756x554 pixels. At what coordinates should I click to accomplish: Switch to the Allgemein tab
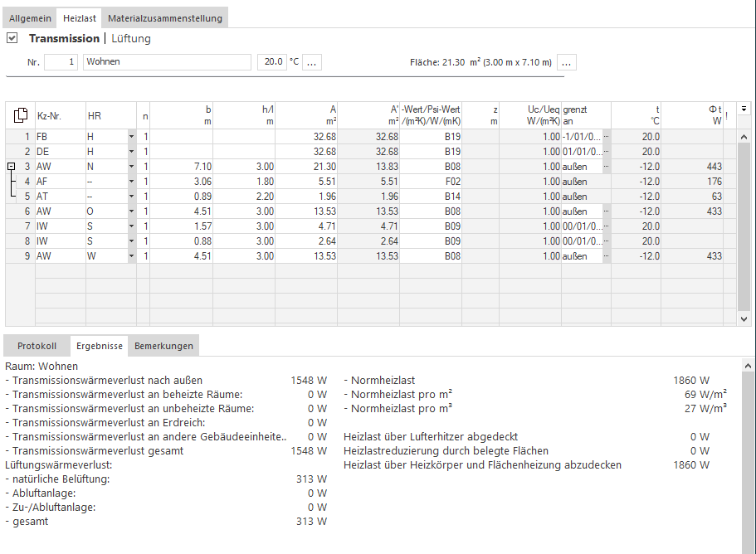coord(30,18)
